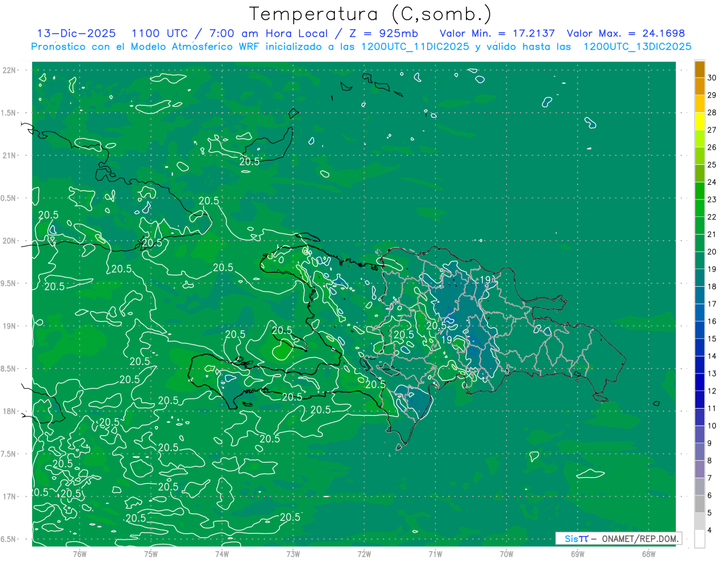Click the '18' label on the color scale
This screenshot has width=728, height=562.
pyautogui.click(x=712, y=287)
